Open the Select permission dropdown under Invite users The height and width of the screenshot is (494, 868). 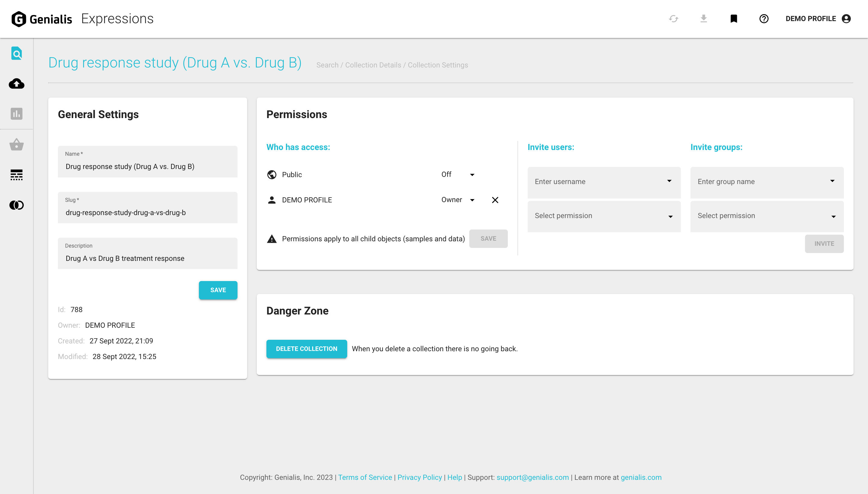pyautogui.click(x=603, y=216)
